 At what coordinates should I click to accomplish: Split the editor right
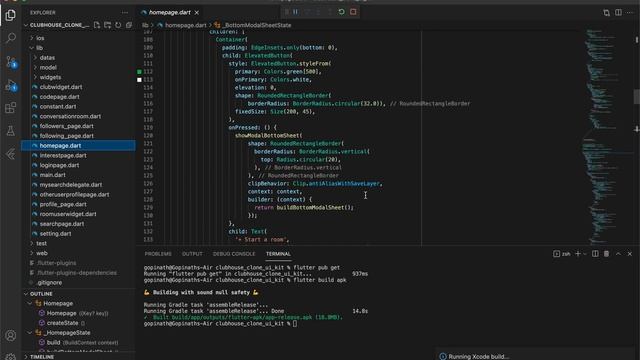(x=618, y=13)
